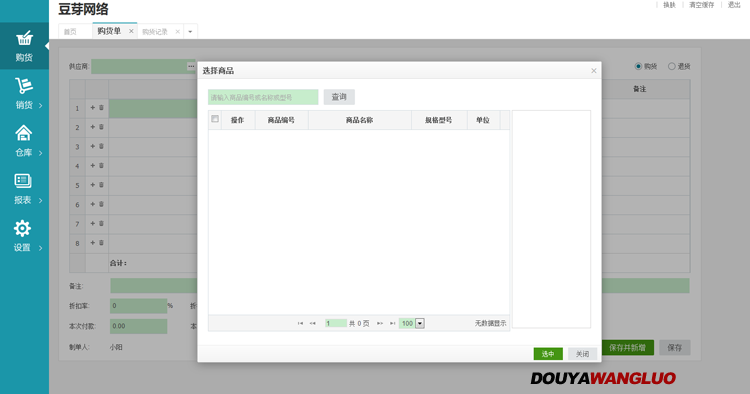Delete row 4 with trash icon
The width and height of the screenshot is (750, 394).
101,165
